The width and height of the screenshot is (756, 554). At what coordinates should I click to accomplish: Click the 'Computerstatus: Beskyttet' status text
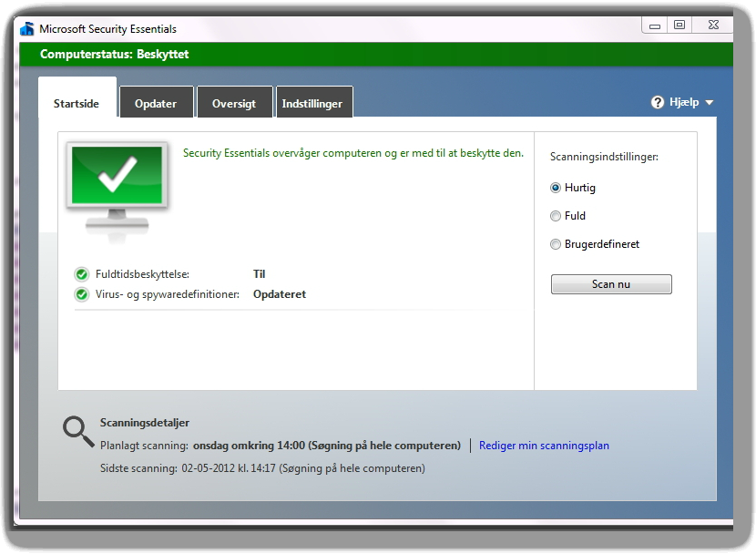(114, 55)
